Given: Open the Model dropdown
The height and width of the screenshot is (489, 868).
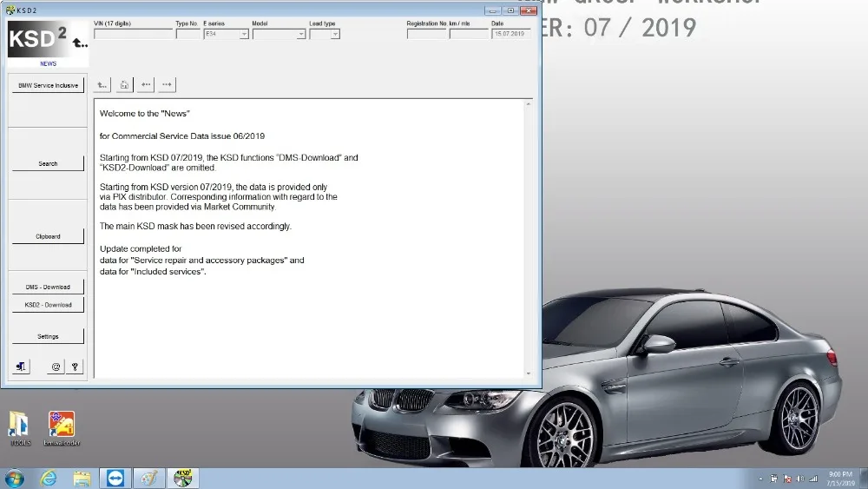Looking at the screenshot, I should click(x=300, y=35).
